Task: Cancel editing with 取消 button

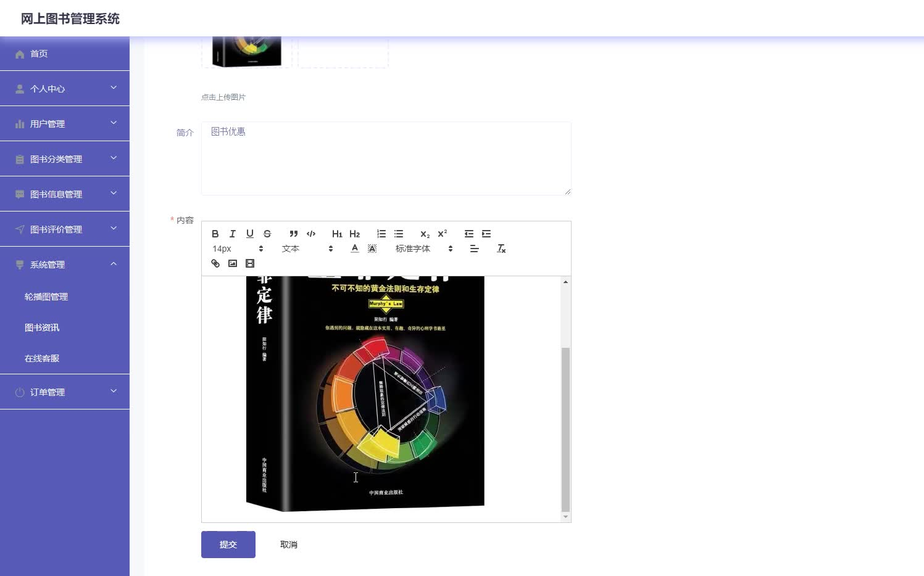Action: [289, 545]
